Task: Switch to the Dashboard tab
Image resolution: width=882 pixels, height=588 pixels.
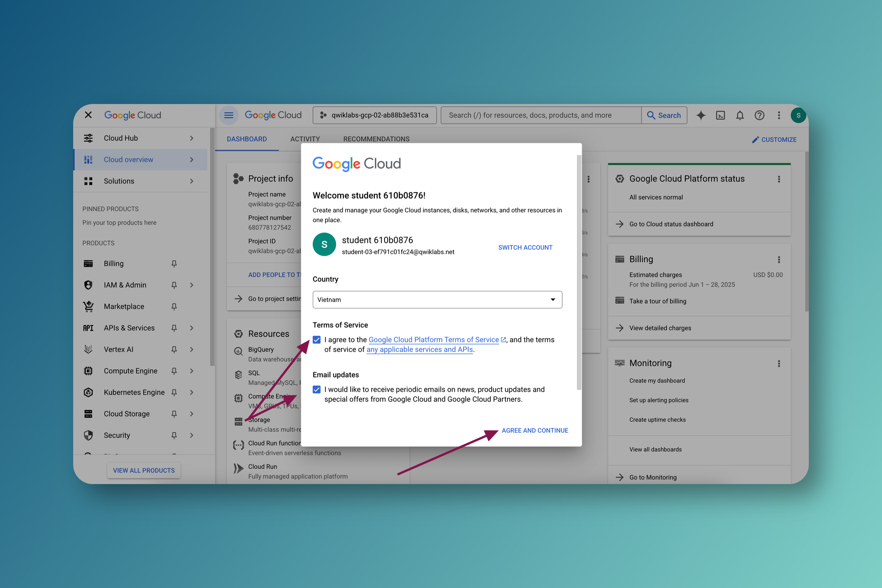Action: tap(247, 139)
